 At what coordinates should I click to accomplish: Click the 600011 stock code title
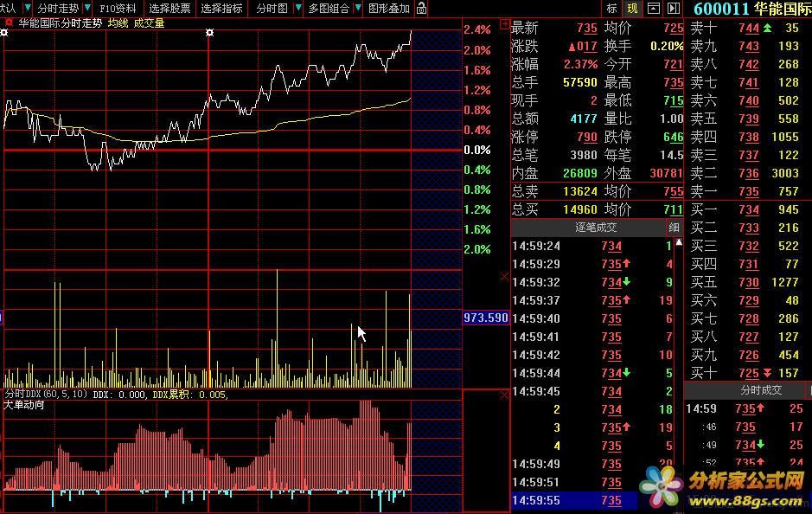[x=721, y=9]
